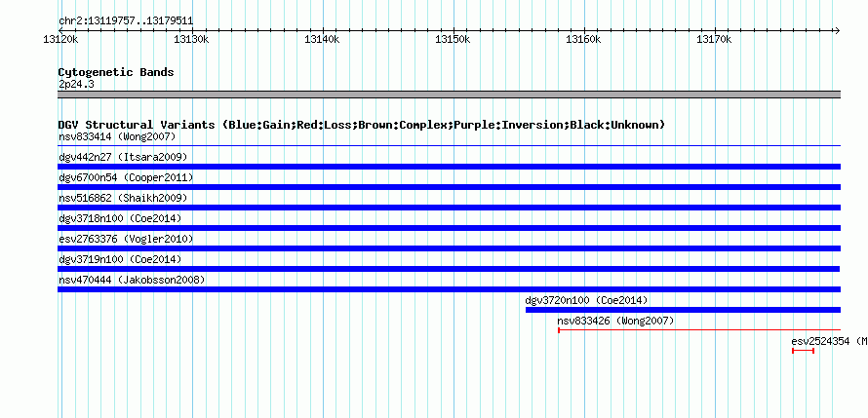This screenshot has width=868, height=418.
Task: Select the nsv470444 blue gain bar
Action: 449,289
